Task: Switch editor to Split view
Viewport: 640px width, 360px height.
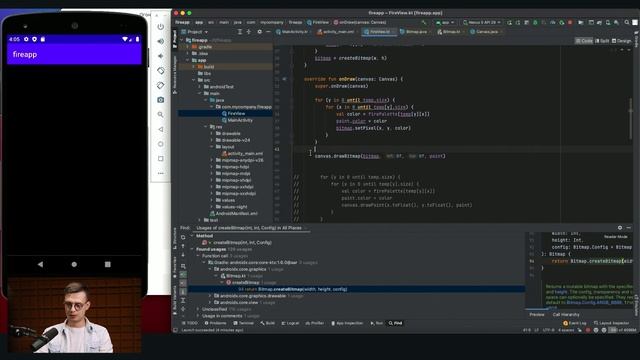Action: (603, 41)
